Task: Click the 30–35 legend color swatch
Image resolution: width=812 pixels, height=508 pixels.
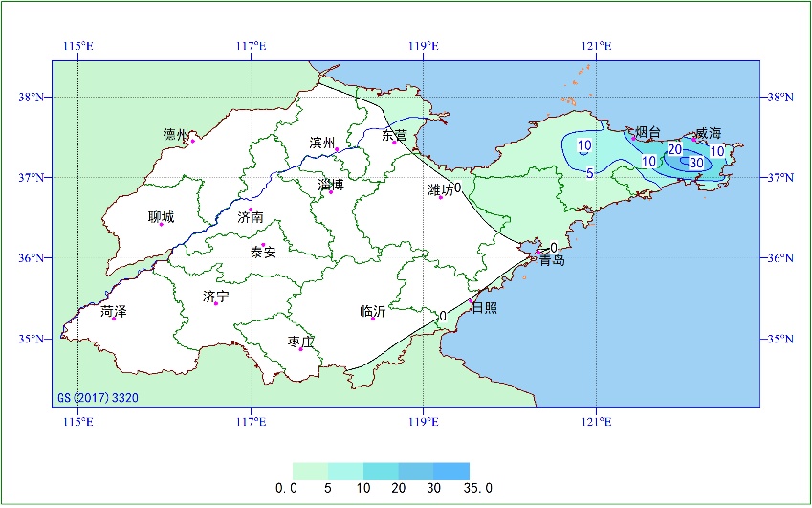Action: [x=451, y=472]
